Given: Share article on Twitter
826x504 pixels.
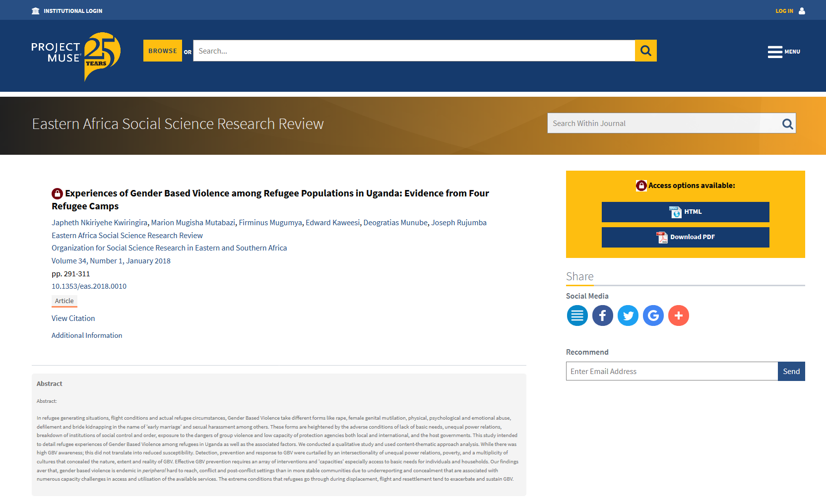Looking at the screenshot, I should point(628,315).
